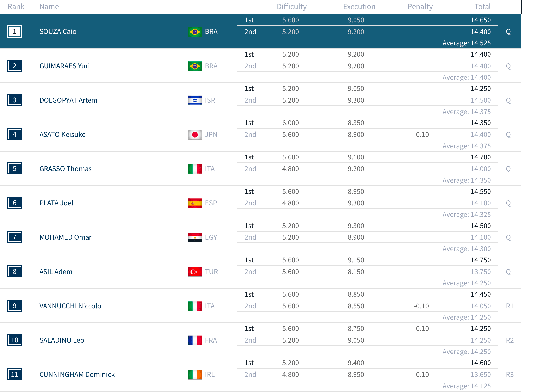Click the Egypt flag for MOHAMED Omar
The width and height of the screenshot is (533, 392).
coord(195,237)
